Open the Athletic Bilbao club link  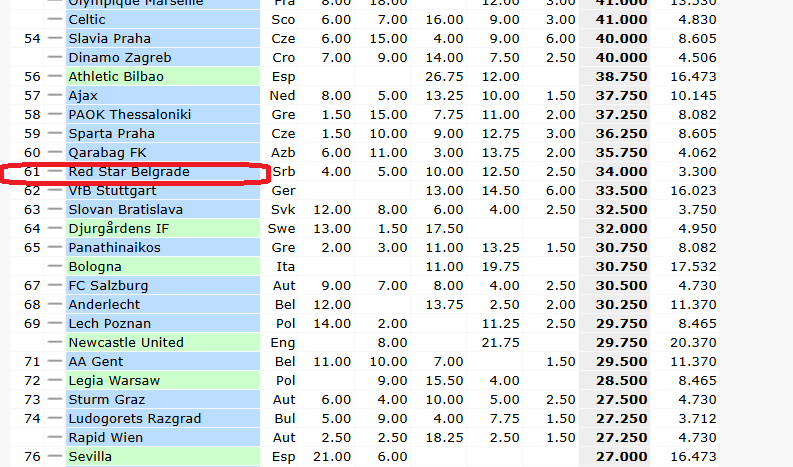(x=116, y=77)
